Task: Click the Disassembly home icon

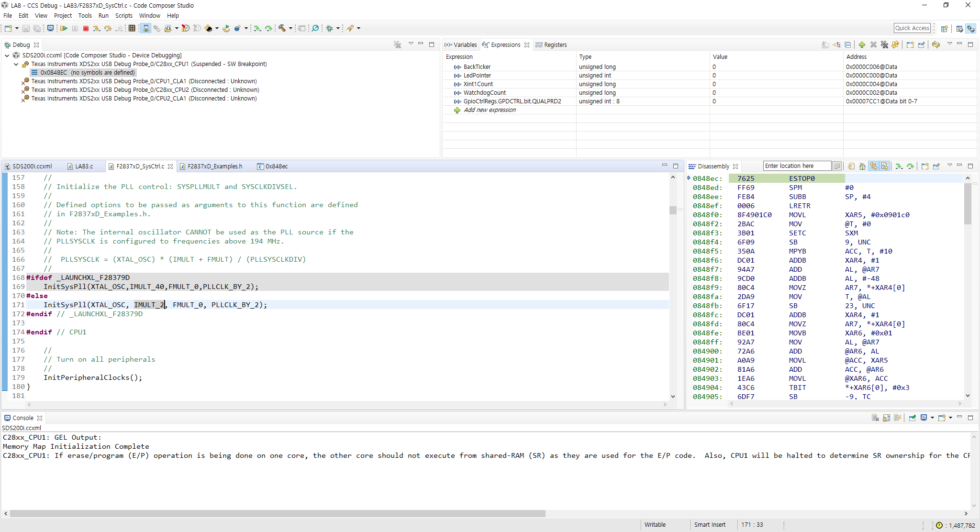Action: coord(862,166)
